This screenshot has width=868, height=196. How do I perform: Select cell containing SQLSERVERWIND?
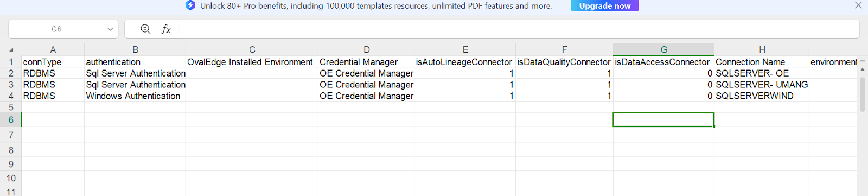(x=761, y=96)
